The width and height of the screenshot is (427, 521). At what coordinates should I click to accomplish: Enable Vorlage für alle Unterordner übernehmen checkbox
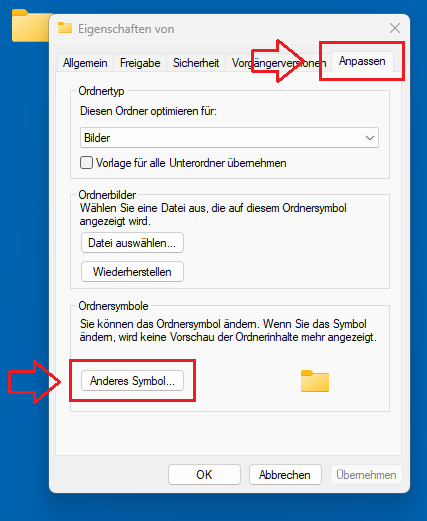tap(86, 163)
